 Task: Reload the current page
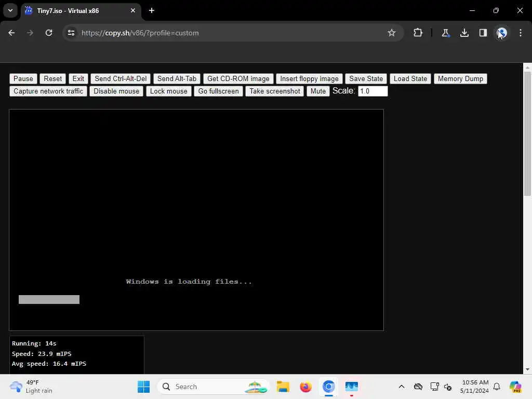point(49,33)
